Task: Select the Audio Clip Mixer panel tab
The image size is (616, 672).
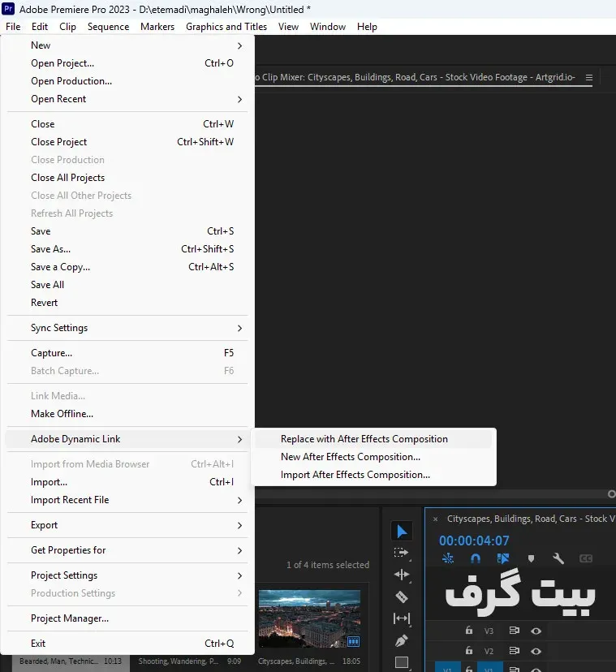Action: click(x=415, y=78)
